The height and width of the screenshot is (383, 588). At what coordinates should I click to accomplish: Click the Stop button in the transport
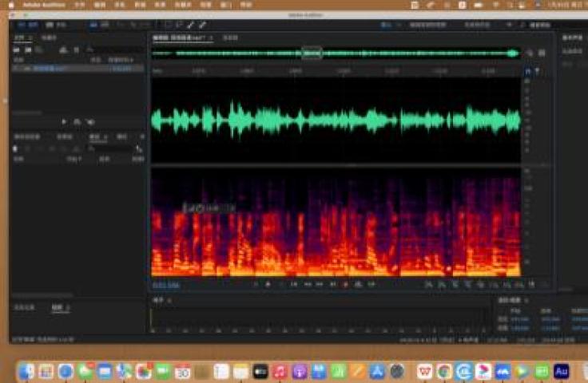256,284
